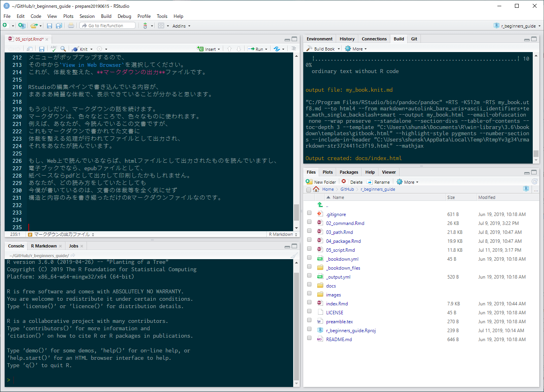
Task: Go up to parent directory arrow
Action: click(320, 205)
